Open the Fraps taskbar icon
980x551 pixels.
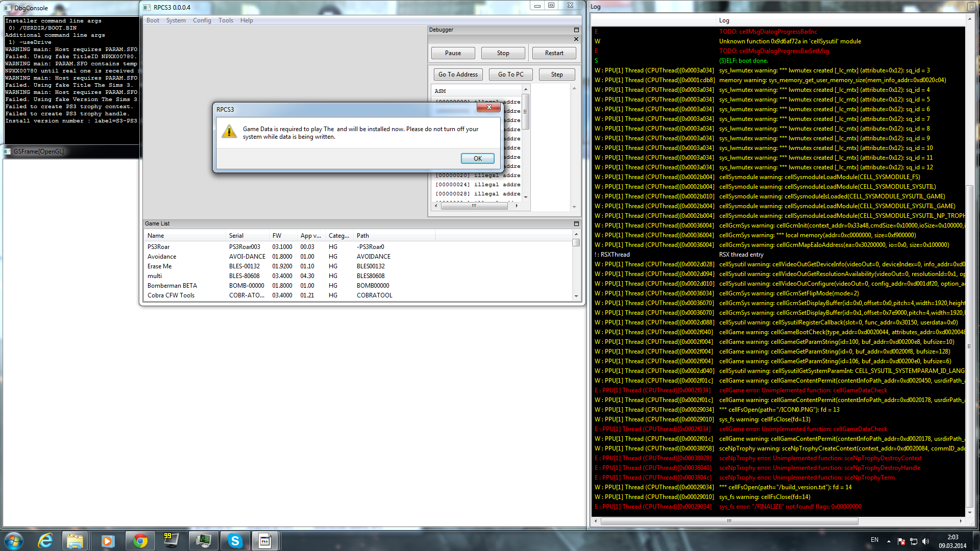coord(171,541)
